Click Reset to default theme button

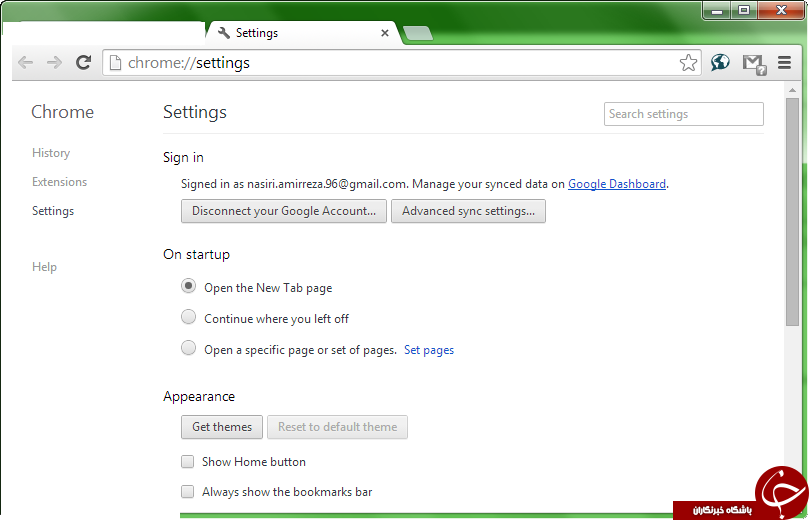(x=337, y=427)
